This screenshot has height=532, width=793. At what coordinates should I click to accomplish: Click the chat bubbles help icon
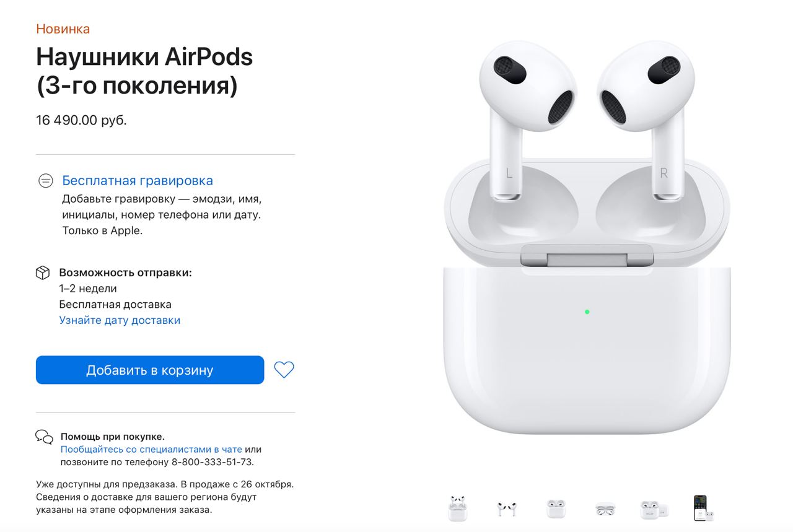[x=44, y=437]
